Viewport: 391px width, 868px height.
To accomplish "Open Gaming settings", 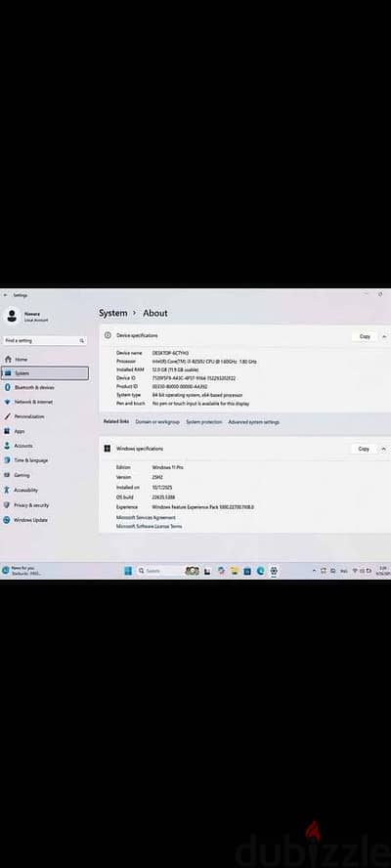I will click(x=22, y=475).
